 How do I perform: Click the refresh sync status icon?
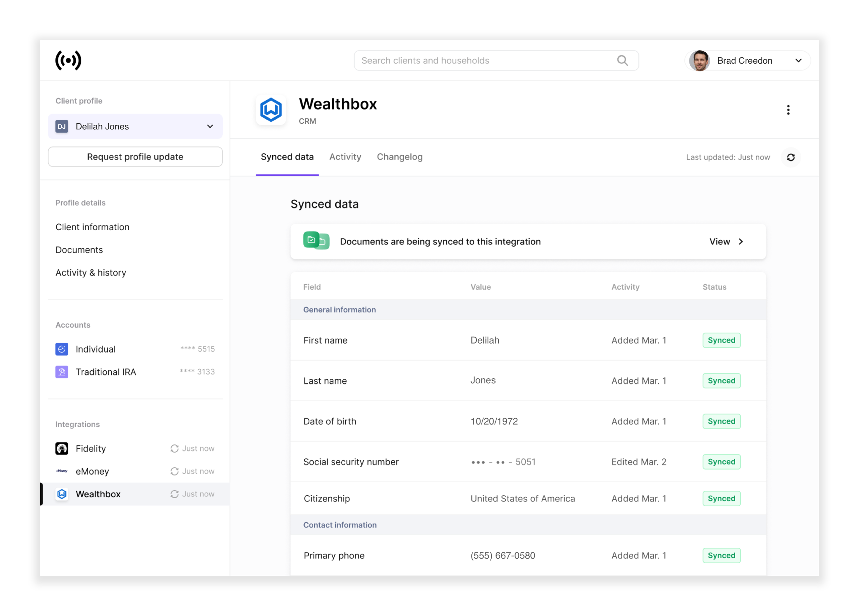[792, 157]
